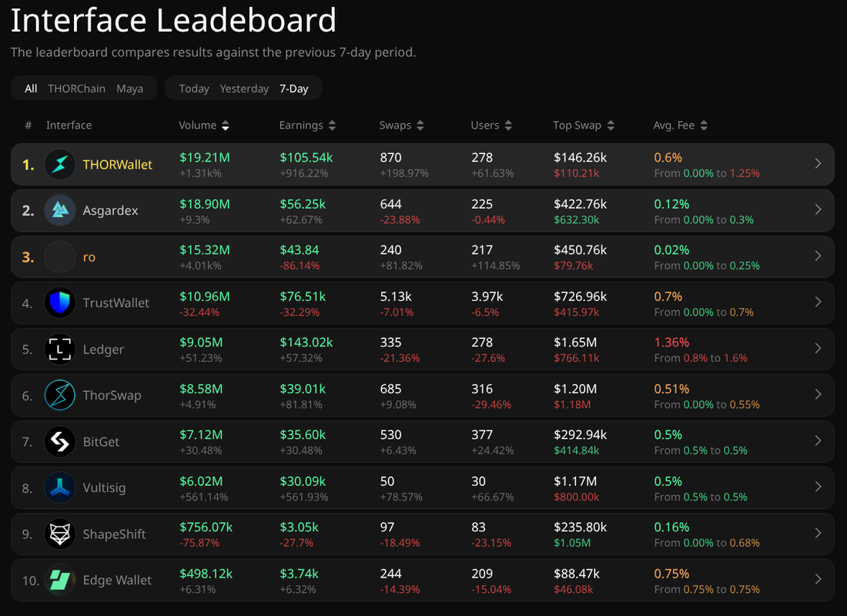Click the ThorSwap logo icon
Screen dimensions: 847x616
(59, 395)
